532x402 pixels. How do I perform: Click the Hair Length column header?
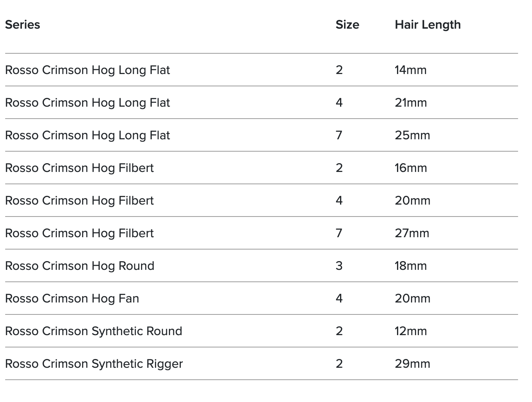pos(427,25)
